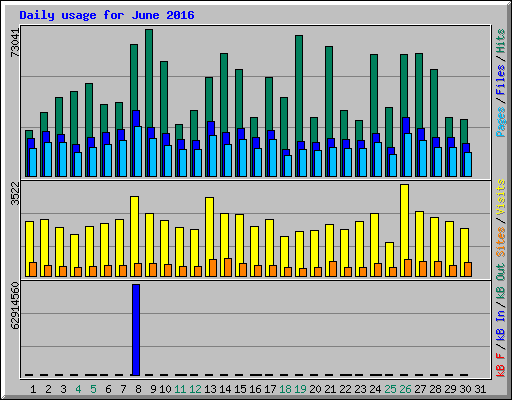Click the tallest green hits bar on day 9
512x400 pixels.
(149, 78)
